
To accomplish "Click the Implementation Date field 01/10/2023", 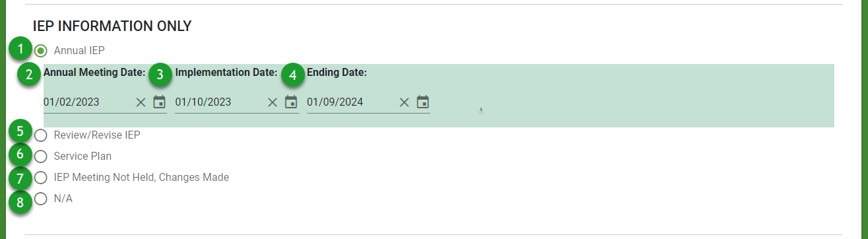I will (x=220, y=102).
